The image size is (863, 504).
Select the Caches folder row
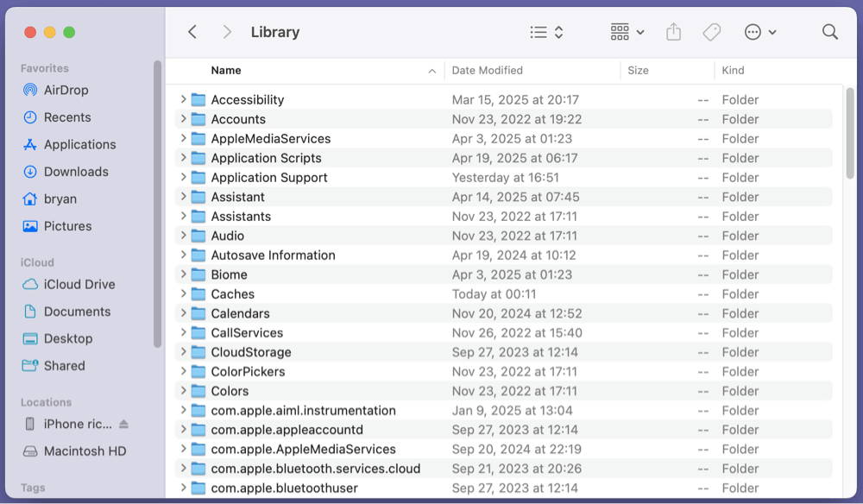(x=233, y=293)
